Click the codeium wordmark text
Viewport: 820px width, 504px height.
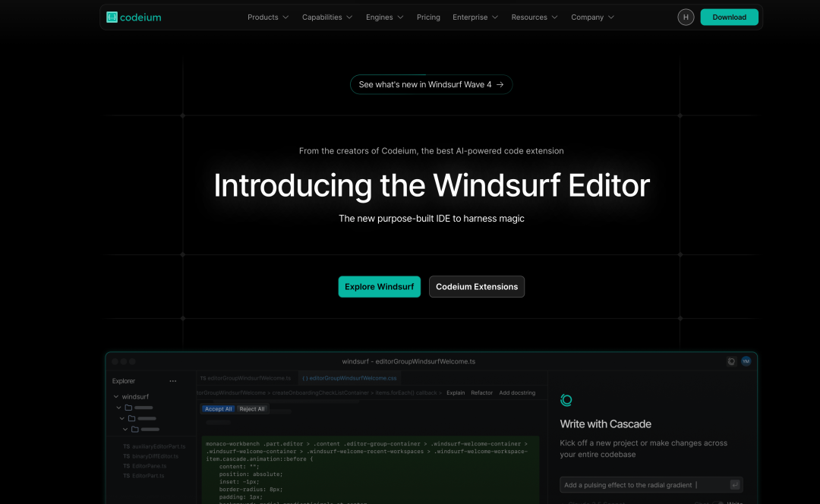[140, 17]
